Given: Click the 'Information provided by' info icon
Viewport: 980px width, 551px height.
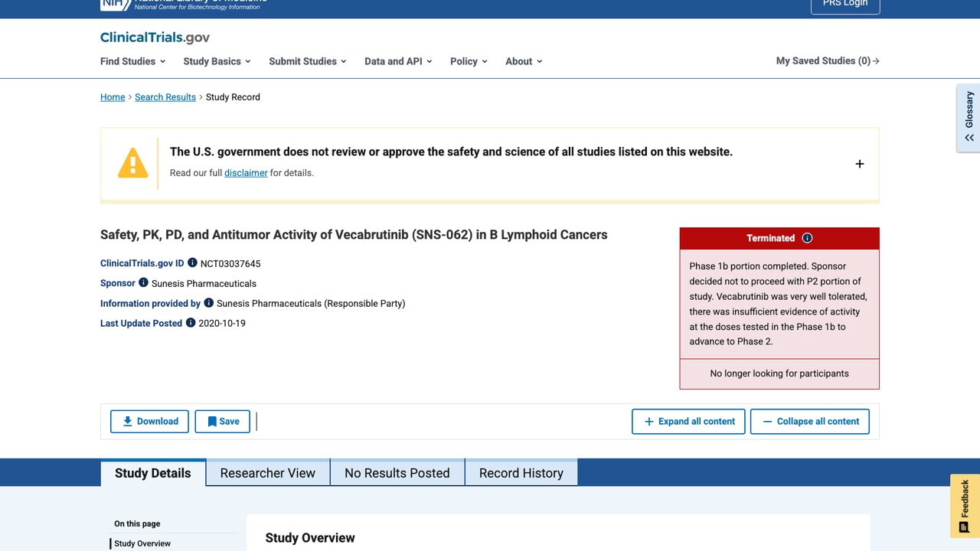Looking at the screenshot, I should tap(208, 303).
